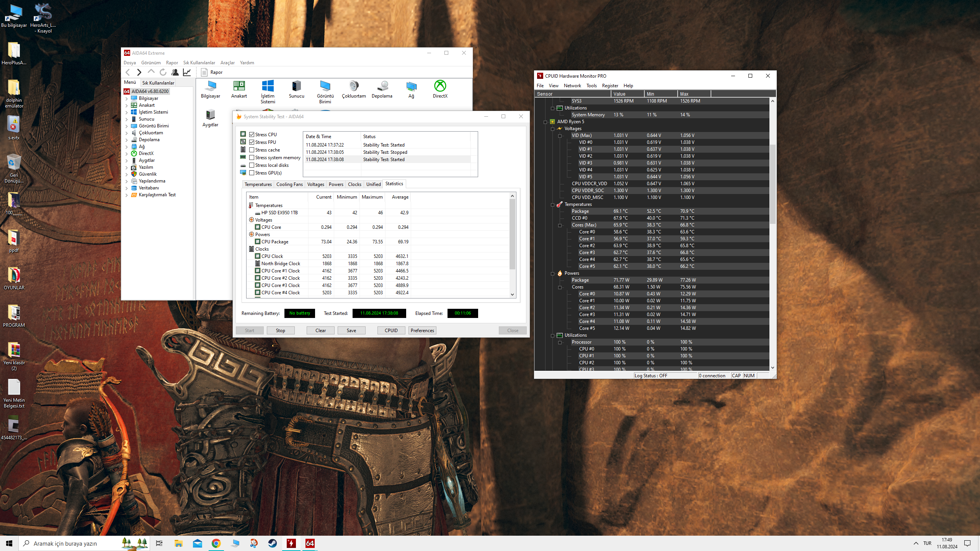This screenshot has width=980, height=551.
Task: Open the Tools menu in HWMonitor
Action: point(591,86)
